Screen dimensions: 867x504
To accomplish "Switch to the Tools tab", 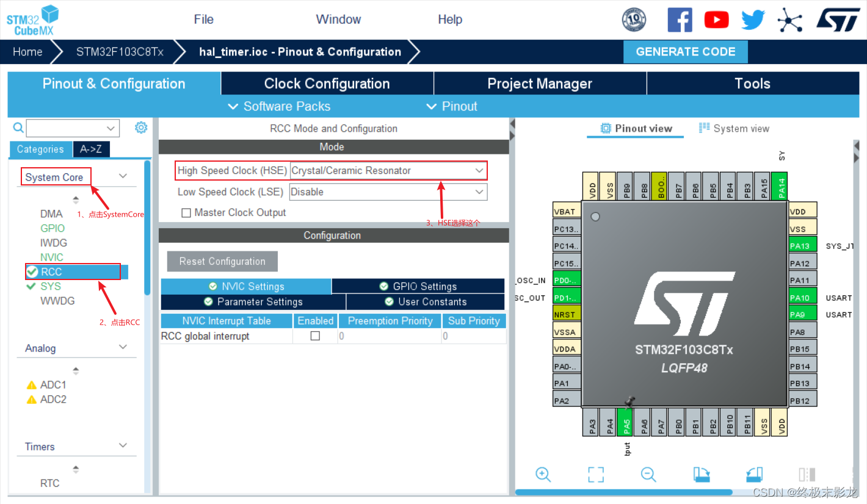I will (753, 84).
